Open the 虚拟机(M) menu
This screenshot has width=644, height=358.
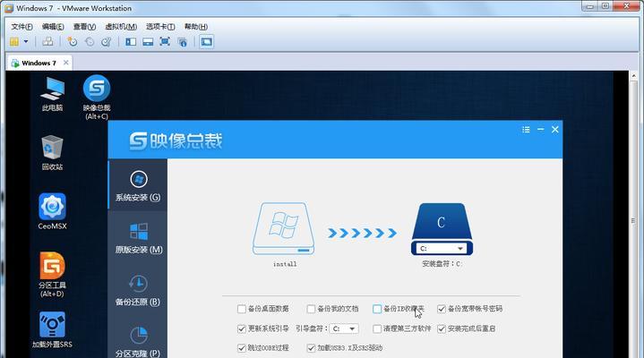click(121, 27)
